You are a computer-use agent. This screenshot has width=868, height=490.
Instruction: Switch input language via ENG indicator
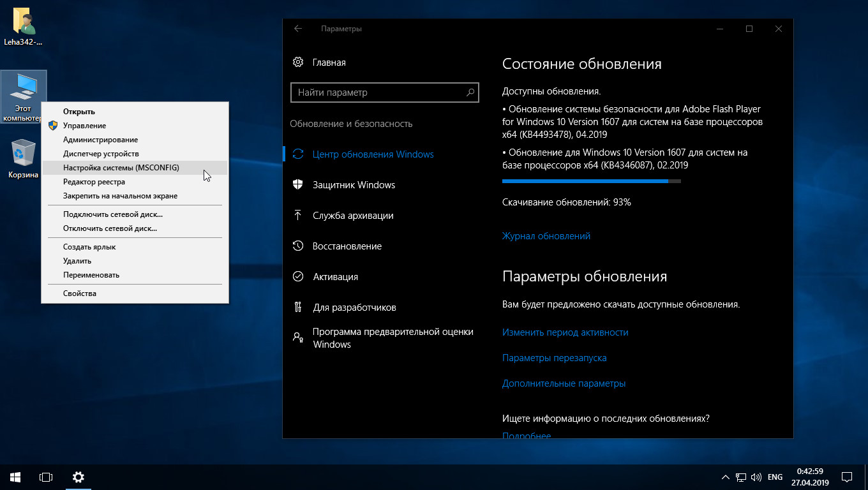pyautogui.click(x=775, y=477)
